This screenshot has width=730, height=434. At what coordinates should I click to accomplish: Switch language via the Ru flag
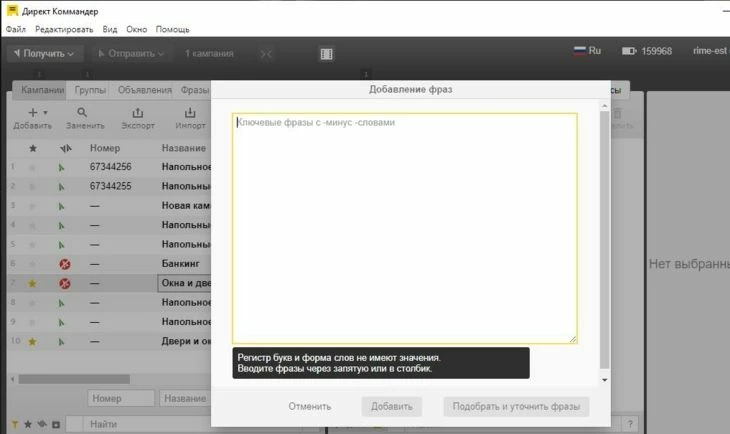[x=588, y=50]
